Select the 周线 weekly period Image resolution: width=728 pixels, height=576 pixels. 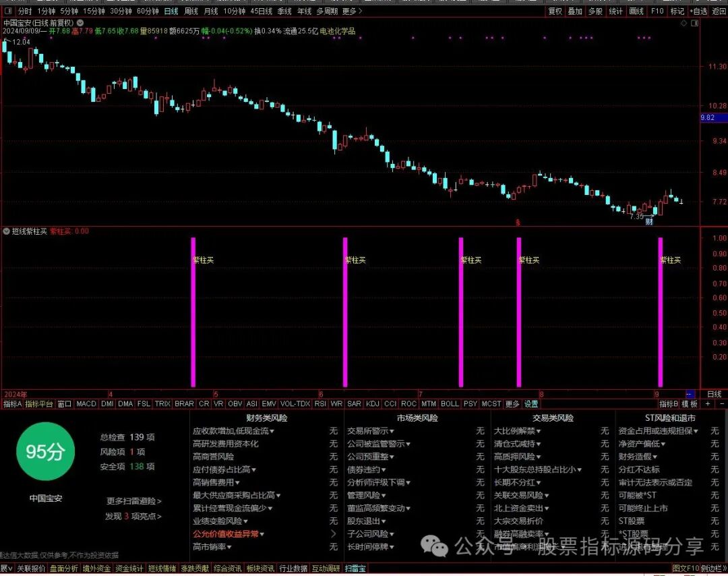[x=191, y=11]
